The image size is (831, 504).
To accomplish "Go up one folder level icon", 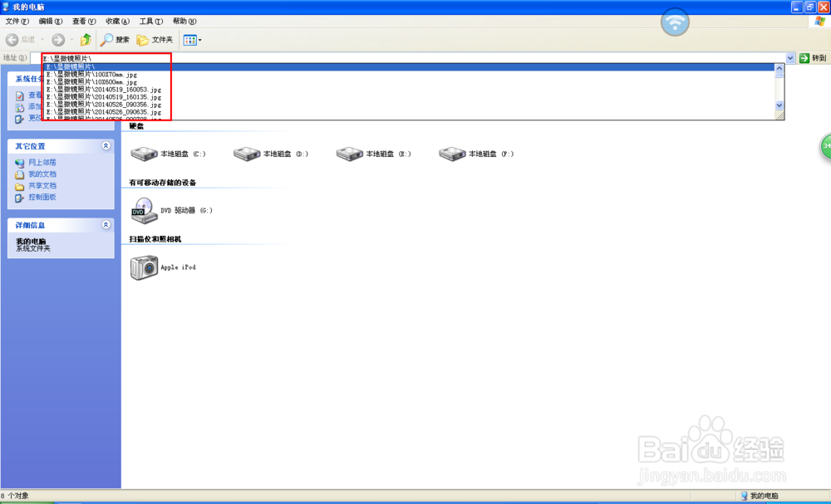I will [x=86, y=40].
